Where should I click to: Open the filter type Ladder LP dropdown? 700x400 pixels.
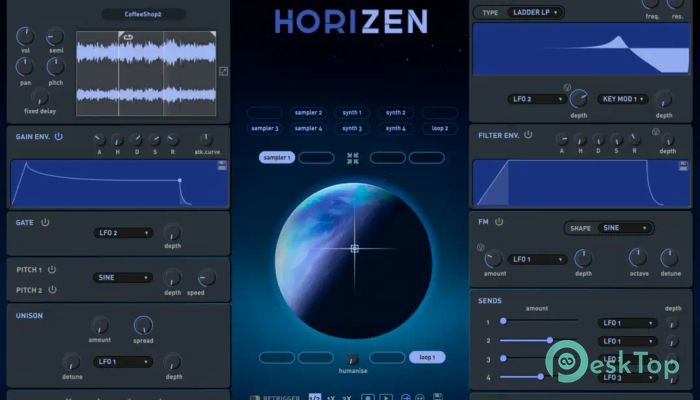pos(533,12)
